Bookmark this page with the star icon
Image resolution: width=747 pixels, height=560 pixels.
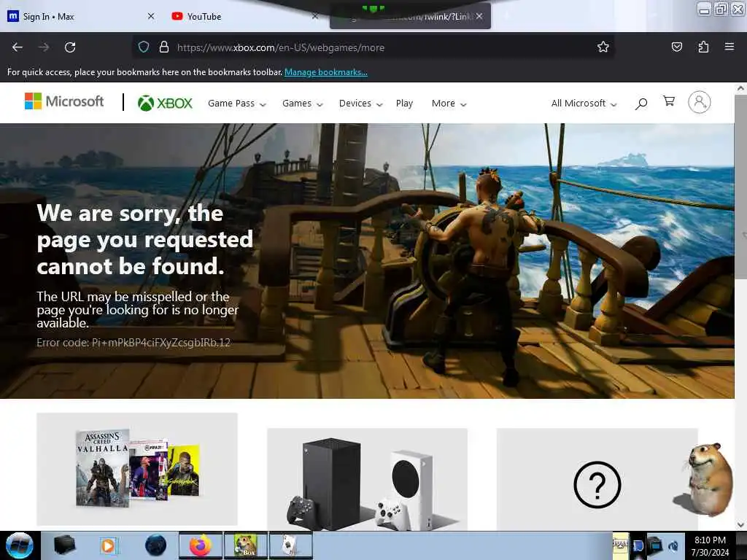coord(603,47)
